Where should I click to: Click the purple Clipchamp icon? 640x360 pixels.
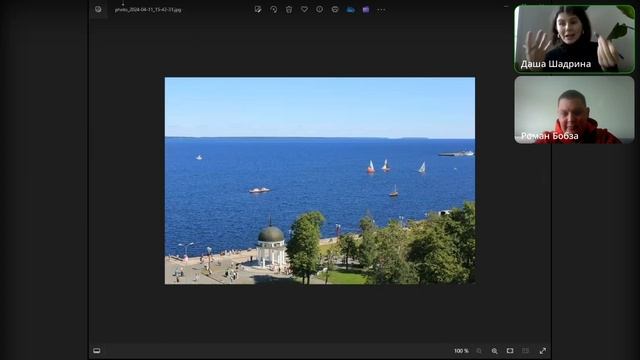(x=366, y=9)
